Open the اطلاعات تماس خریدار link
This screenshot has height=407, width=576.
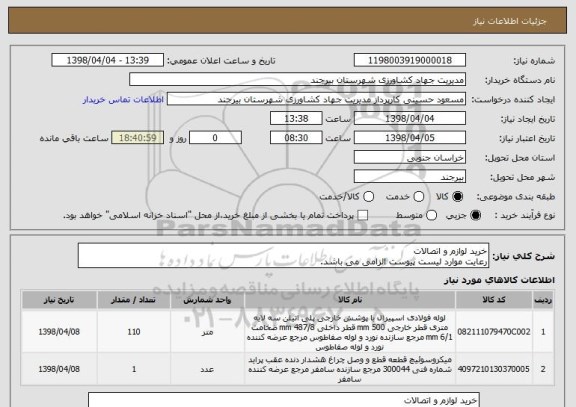[123, 100]
